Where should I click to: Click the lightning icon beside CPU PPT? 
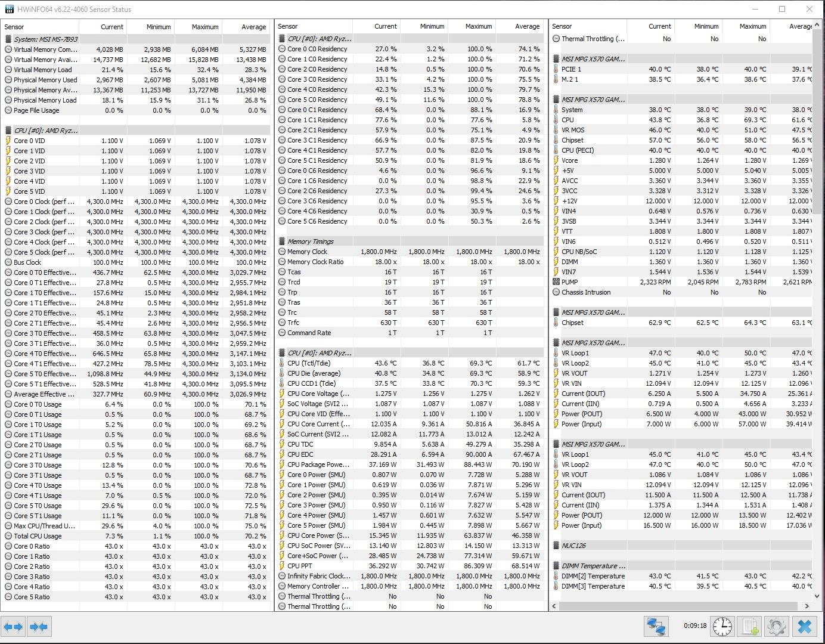point(282,566)
